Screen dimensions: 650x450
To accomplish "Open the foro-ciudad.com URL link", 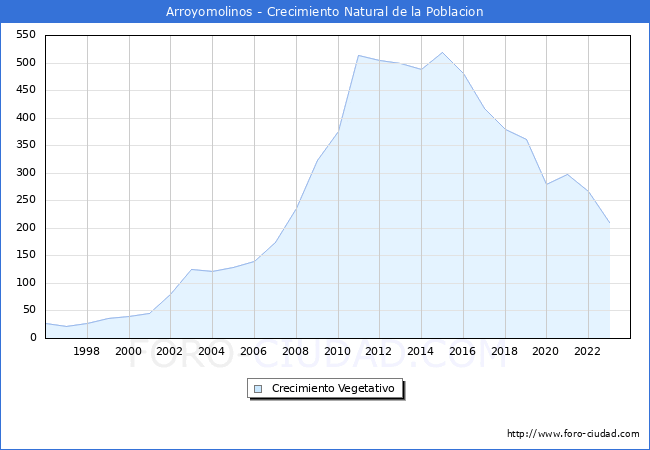I will [x=573, y=434].
